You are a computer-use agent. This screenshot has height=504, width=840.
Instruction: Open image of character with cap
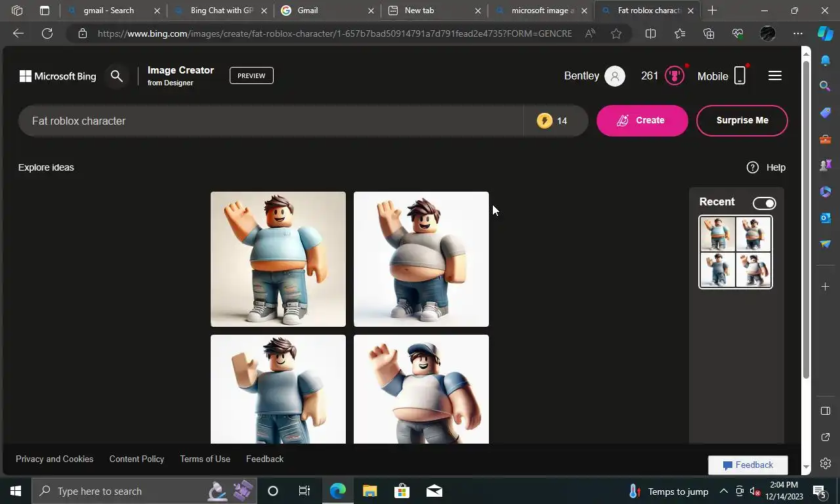[x=421, y=389]
